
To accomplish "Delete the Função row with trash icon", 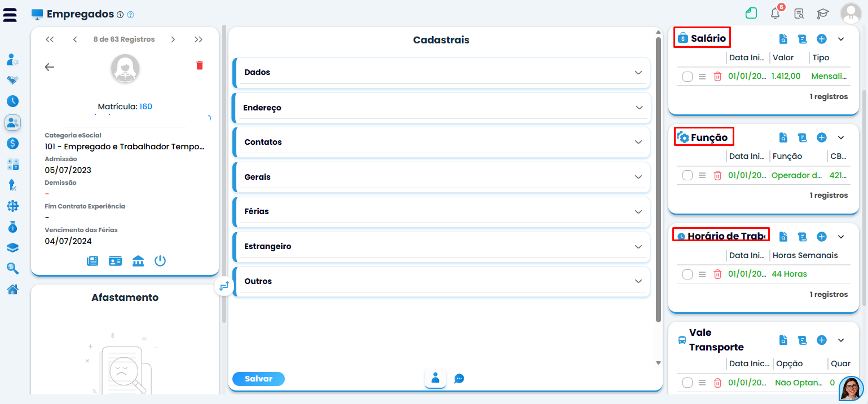I will pos(717,175).
